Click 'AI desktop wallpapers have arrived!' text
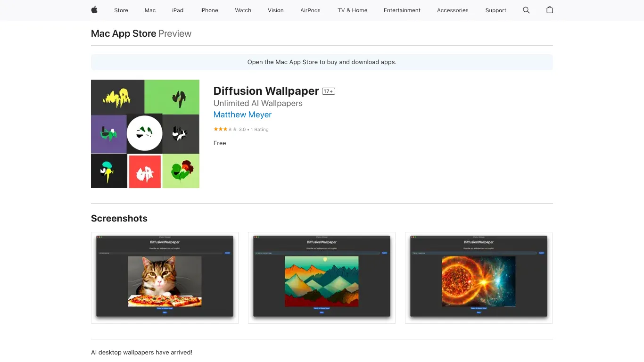 click(141, 353)
